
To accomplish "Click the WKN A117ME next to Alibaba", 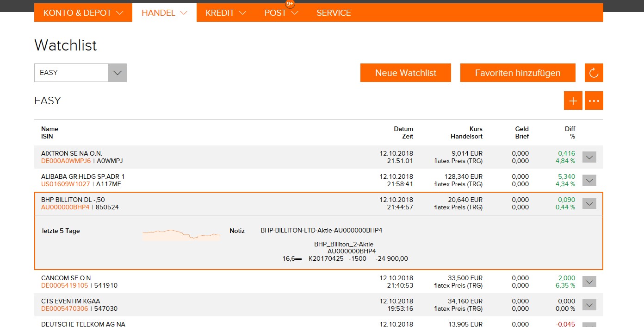I will tap(109, 184).
